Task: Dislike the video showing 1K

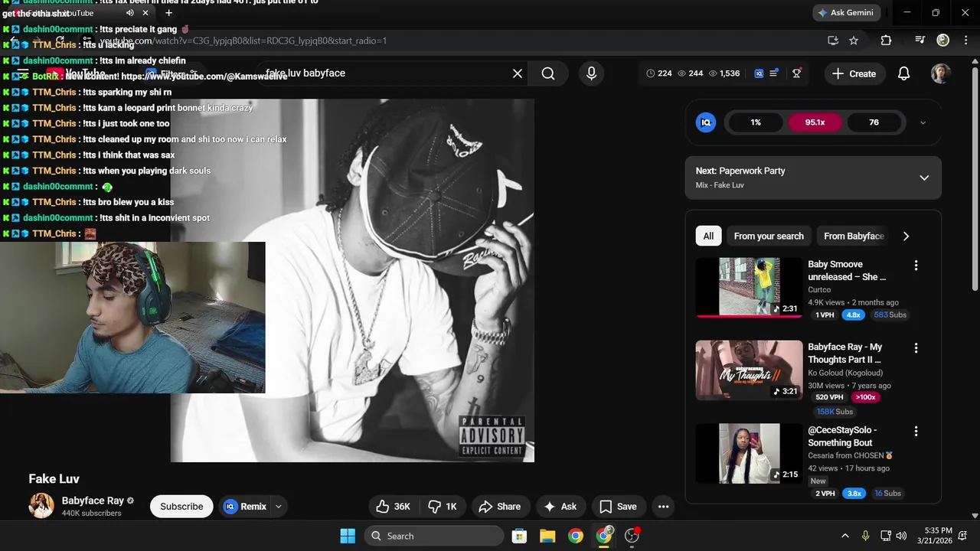Action: 443,507
